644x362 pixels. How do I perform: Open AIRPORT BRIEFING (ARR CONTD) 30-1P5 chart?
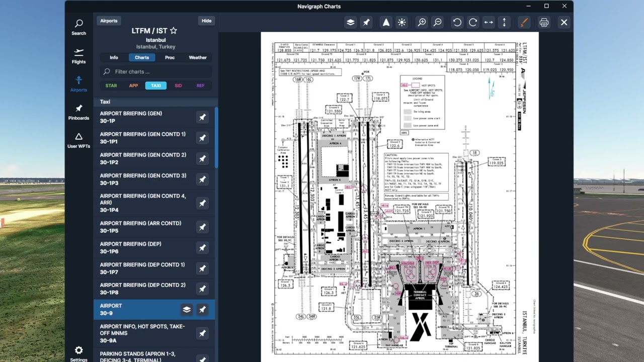point(154,227)
